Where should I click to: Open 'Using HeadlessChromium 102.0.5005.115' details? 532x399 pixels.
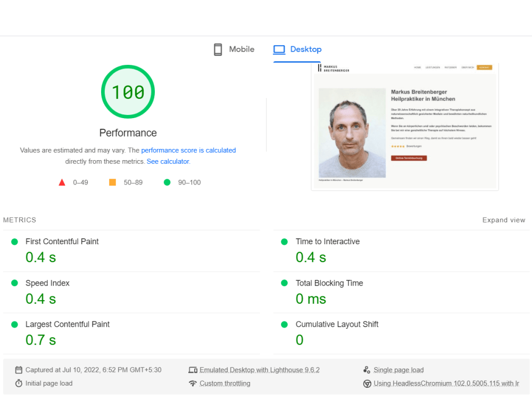click(x=446, y=384)
